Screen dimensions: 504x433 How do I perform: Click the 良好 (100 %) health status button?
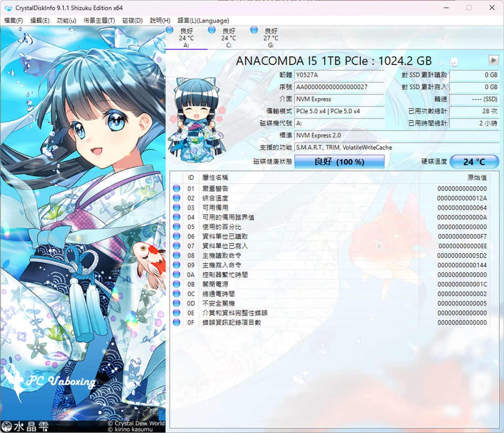point(340,161)
